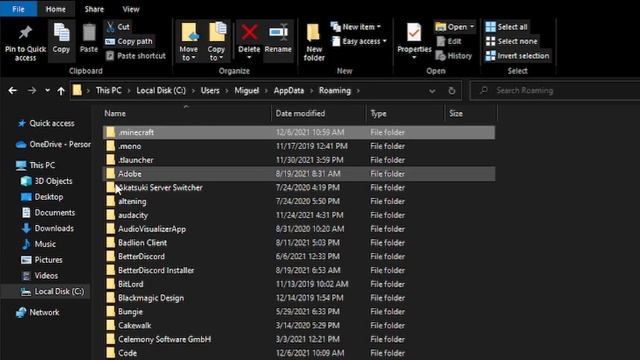Image resolution: width=640 pixels, height=360 pixels.
Task: Select the BetterDiscord Installer folder
Action: pos(299,270)
